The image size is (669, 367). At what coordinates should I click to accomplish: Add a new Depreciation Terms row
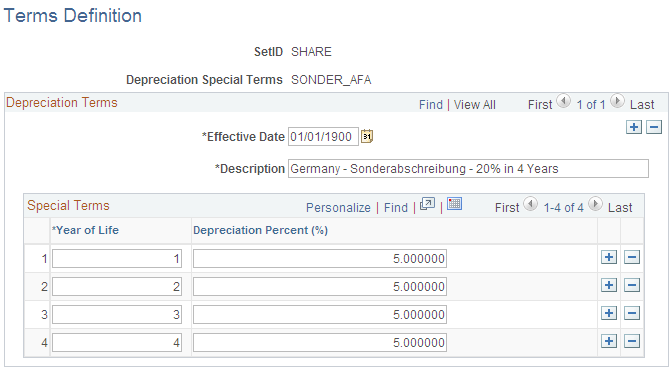tap(634, 127)
